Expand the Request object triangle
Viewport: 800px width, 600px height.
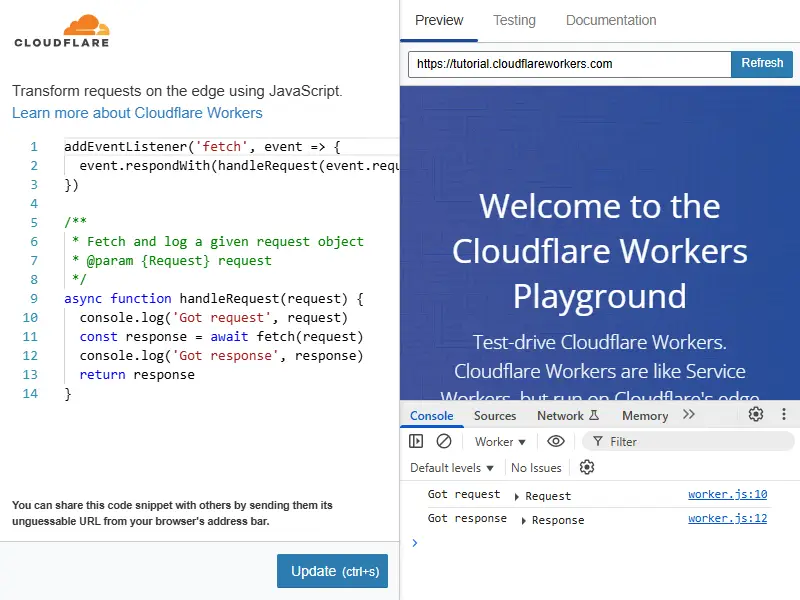pyautogui.click(x=516, y=496)
